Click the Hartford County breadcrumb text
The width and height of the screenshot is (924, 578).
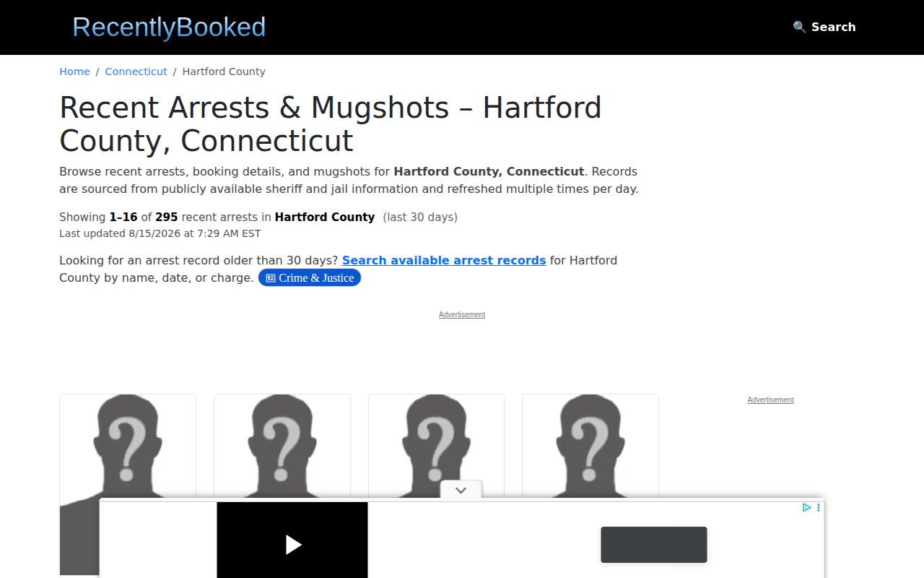(x=224, y=72)
